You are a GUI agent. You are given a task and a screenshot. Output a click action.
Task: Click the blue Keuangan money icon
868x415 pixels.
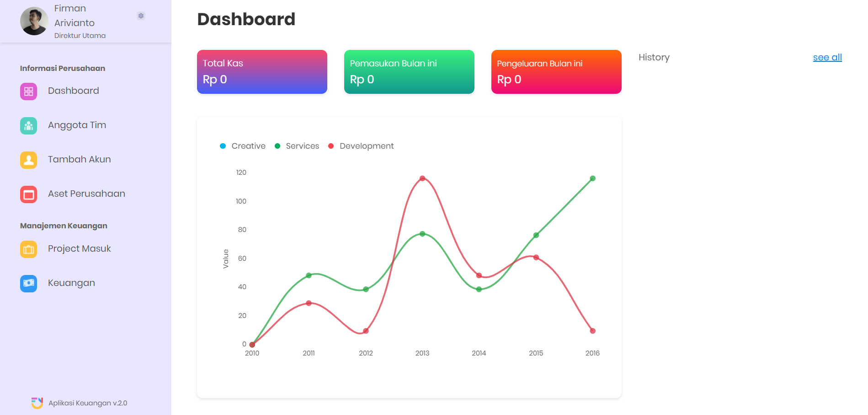(28, 283)
